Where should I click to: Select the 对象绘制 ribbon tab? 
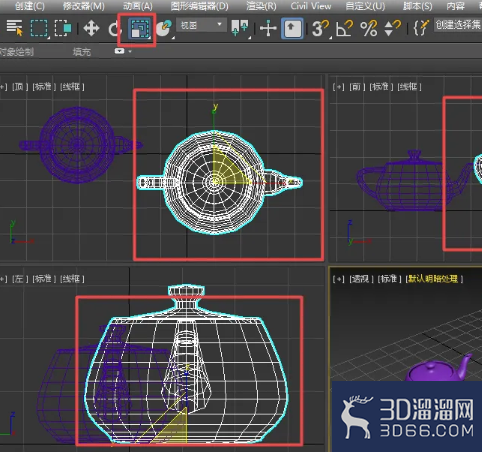17,52
